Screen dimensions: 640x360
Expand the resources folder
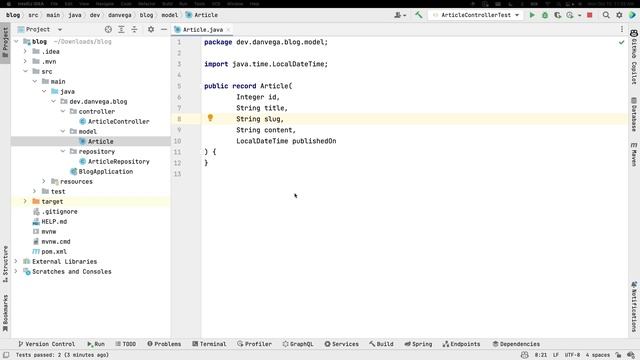[x=44, y=181]
